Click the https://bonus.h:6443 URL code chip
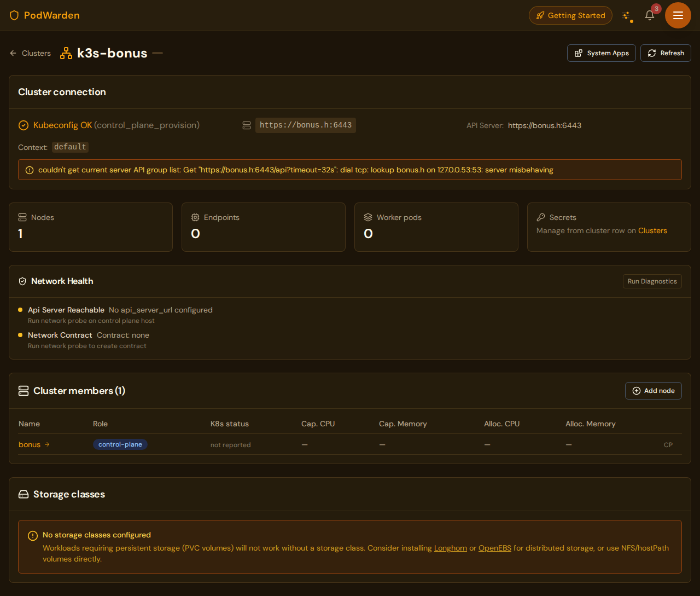Viewport: 700px width, 596px height. coord(305,125)
